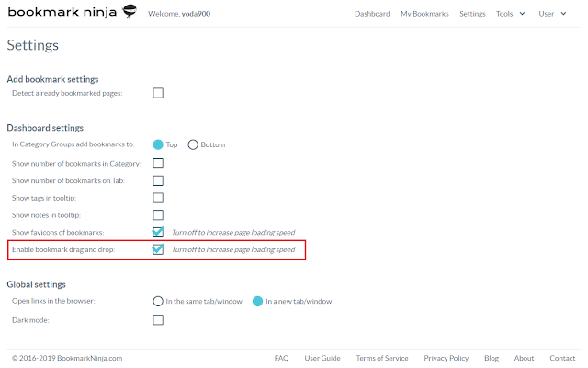
Task: Uncheck Show favicons of bookmarks
Action: tap(158, 232)
